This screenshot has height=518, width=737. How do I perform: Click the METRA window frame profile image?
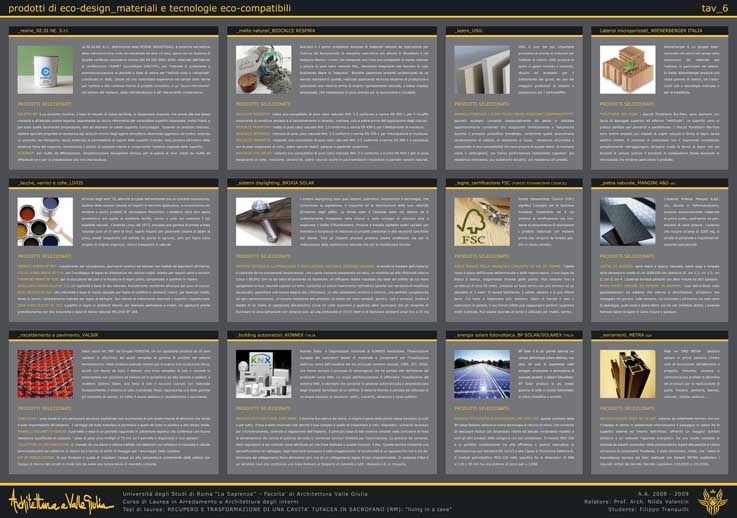[x=627, y=374]
